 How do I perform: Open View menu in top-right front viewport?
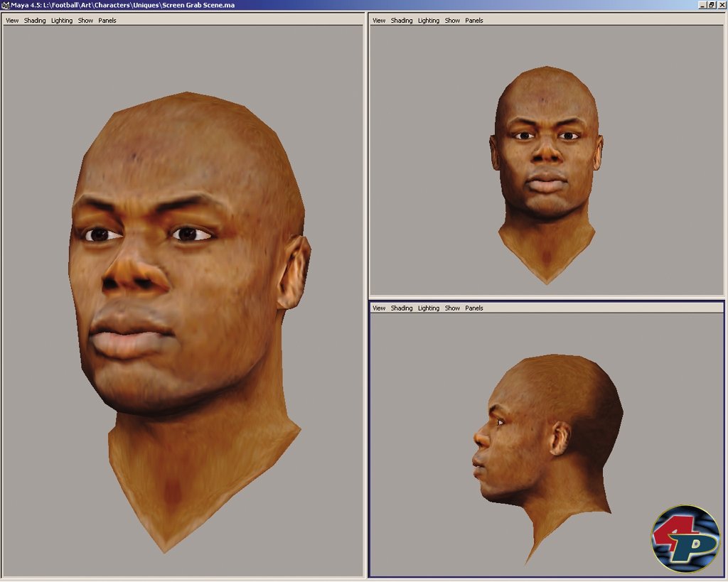[379, 21]
